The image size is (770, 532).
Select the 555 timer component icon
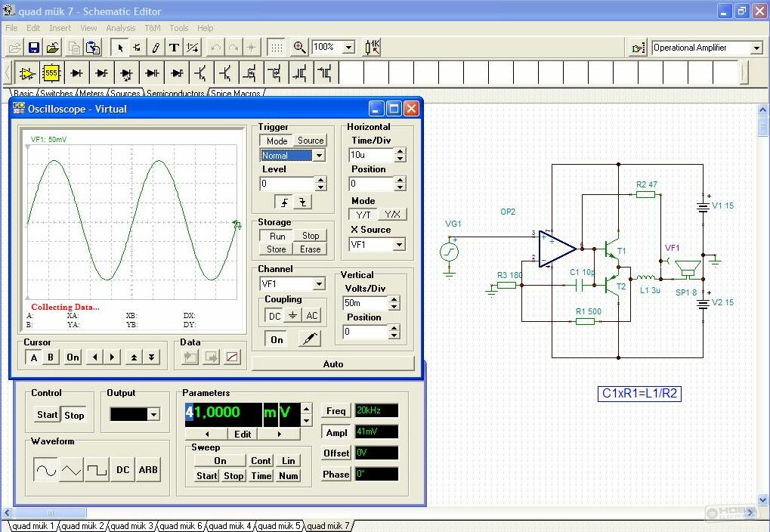[x=51, y=73]
